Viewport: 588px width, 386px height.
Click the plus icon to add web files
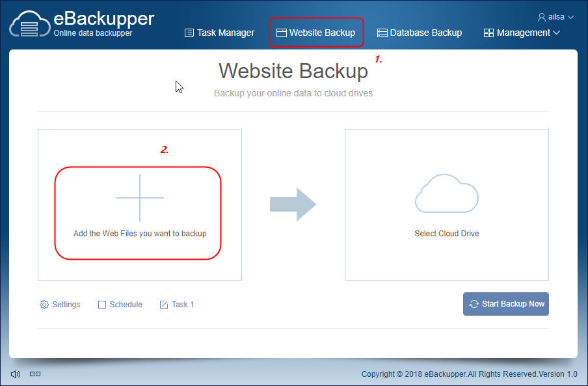coord(140,198)
